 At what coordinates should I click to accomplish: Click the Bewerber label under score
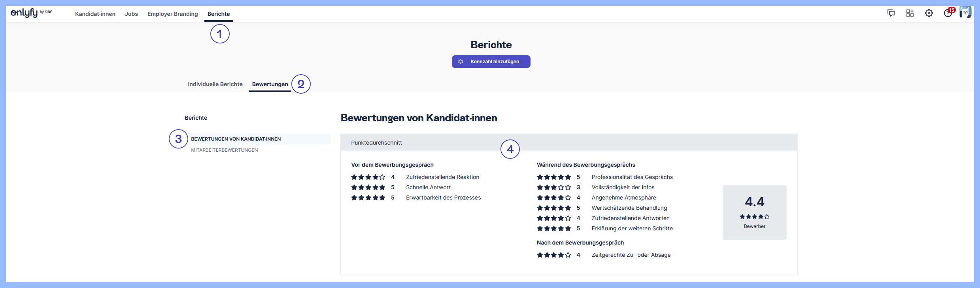755,226
